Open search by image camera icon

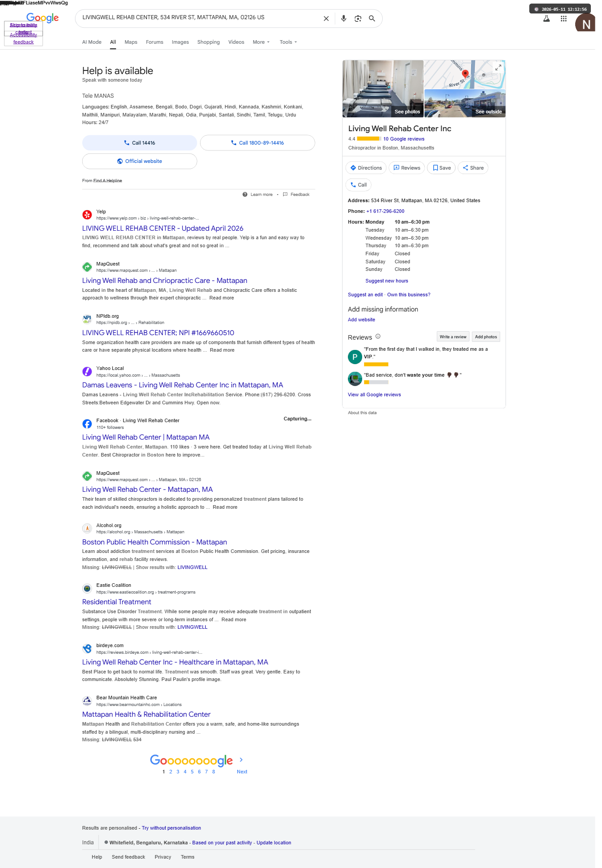pos(358,19)
